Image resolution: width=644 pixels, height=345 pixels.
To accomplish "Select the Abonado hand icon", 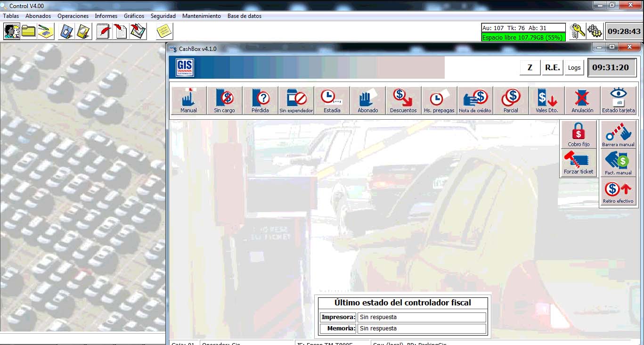I will pyautogui.click(x=368, y=100).
